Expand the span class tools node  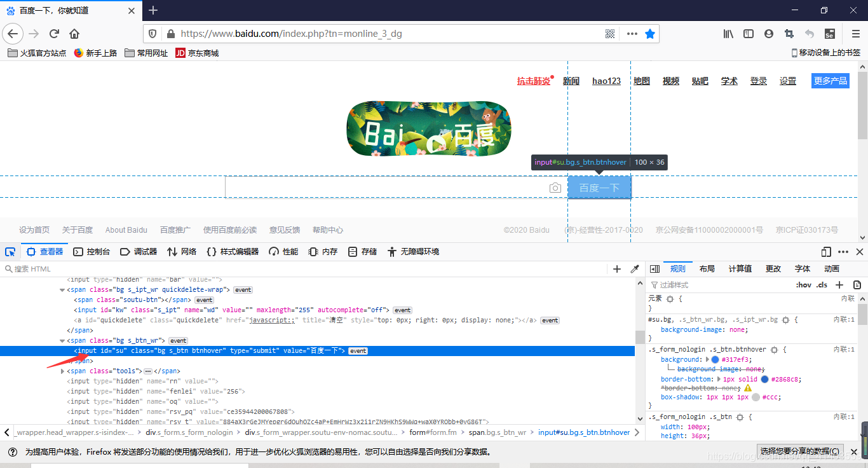[62, 371]
